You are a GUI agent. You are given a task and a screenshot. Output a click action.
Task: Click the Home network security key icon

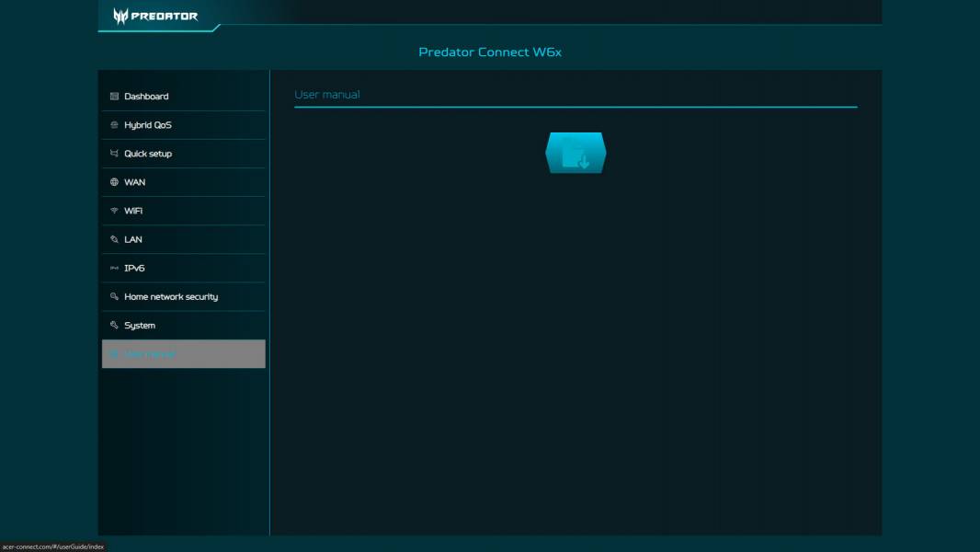click(115, 296)
